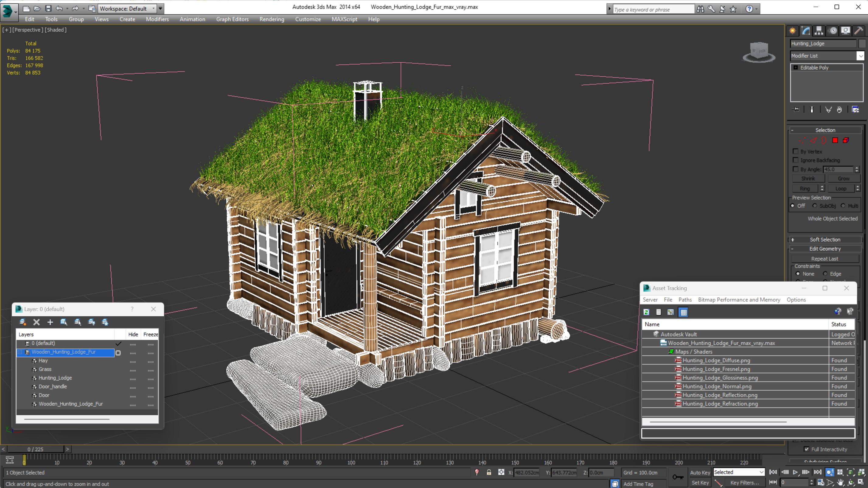Collapse the Edit Geometry rollout
Viewport: 868px width, 488px height.
[825, 248]
